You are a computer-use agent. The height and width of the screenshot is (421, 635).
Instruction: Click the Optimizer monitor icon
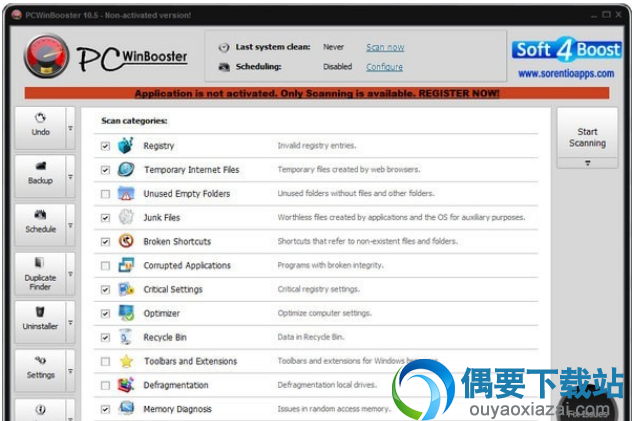coord(126,313)
